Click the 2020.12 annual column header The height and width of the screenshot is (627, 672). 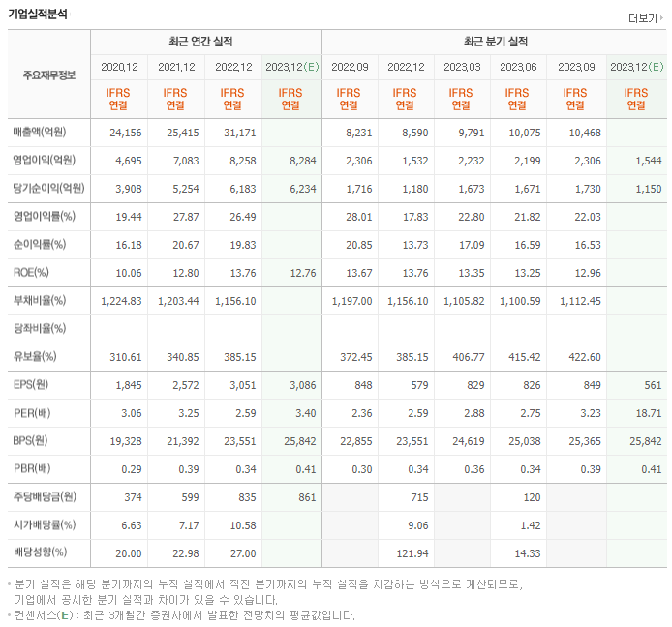click(119, 67)
